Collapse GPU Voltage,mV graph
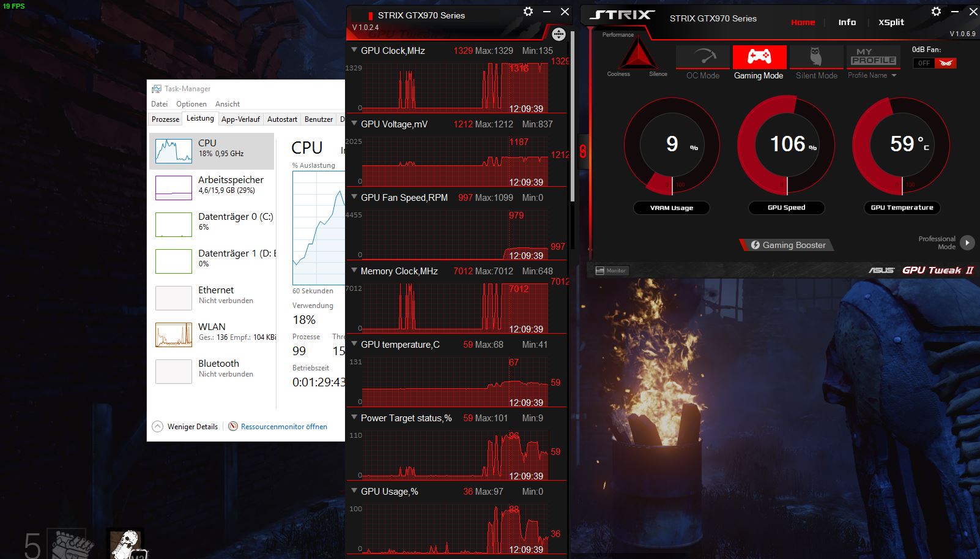The image size is (980, 559). click(x=354, y=124)
